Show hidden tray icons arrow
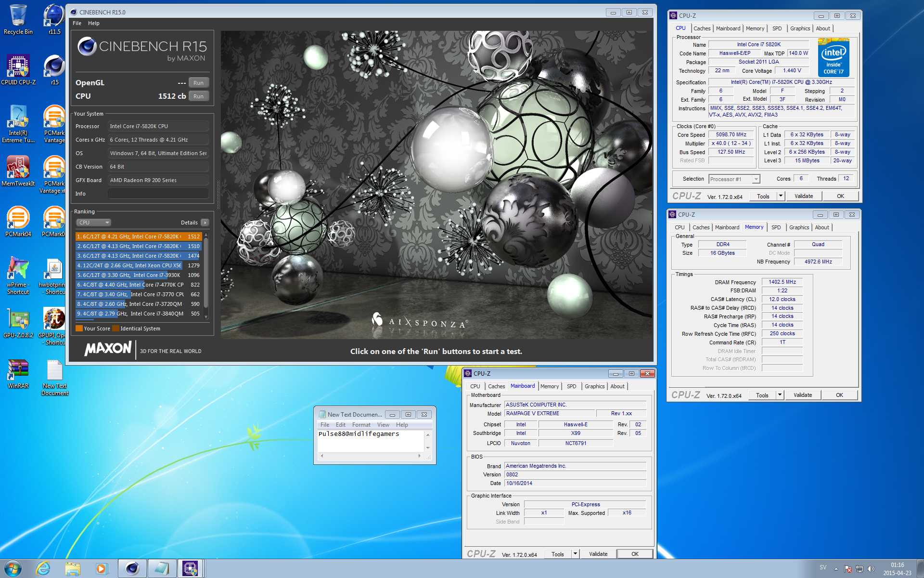Image resolution: width=924 pixels, height=578 pixels. pyautogui.click(x=836, y=569)
